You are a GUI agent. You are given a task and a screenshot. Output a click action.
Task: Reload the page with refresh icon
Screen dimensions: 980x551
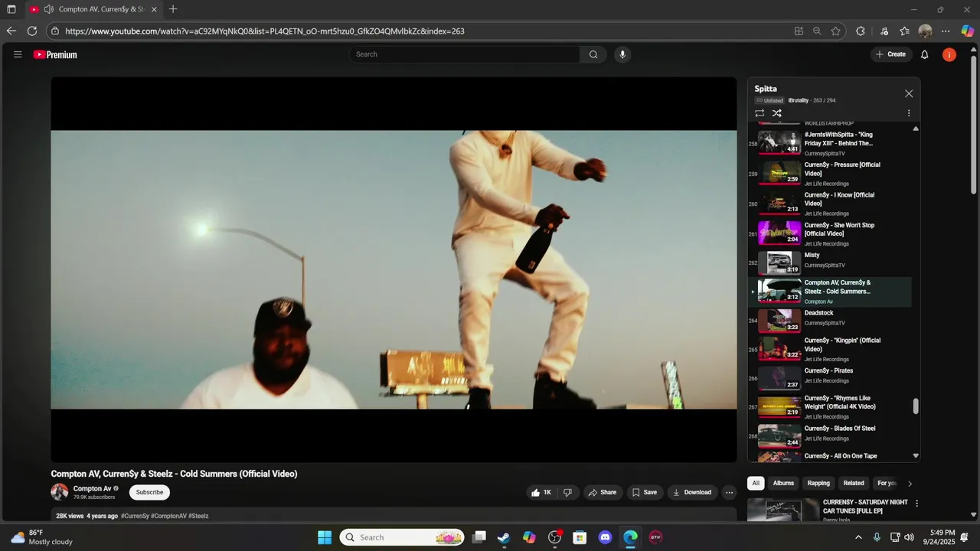(x=32, y=31)
